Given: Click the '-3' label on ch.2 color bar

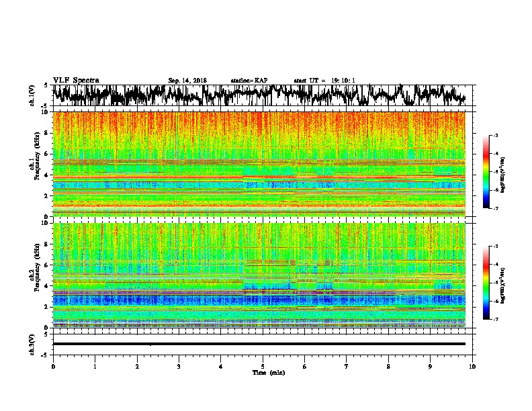Looking at the screenshot, I should 495,246.
